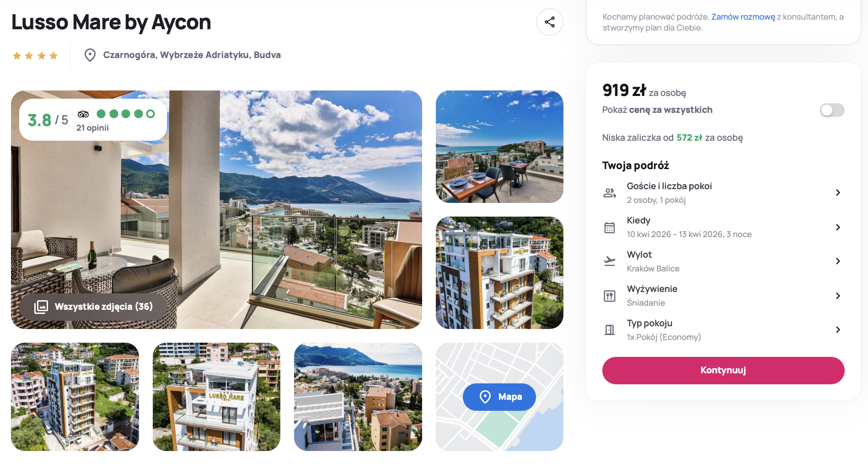Follow the Zamów rozmowę link
Screen dimensions: 868x467
coord(743,17)
